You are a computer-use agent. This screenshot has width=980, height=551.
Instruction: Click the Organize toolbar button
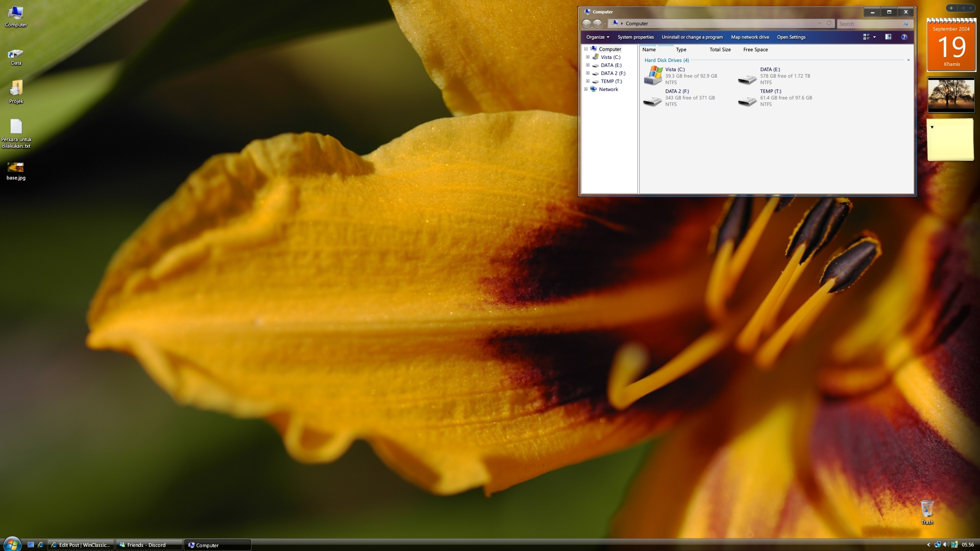pyautogui.click(x=596, y=36)
